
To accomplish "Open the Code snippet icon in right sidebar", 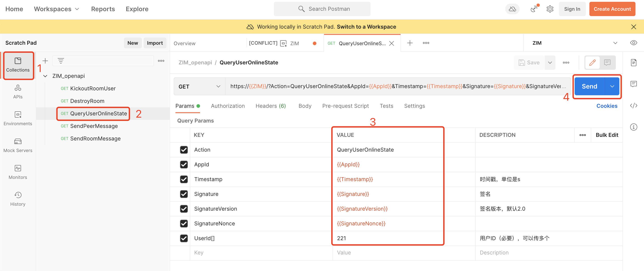I will pos(633,105).
